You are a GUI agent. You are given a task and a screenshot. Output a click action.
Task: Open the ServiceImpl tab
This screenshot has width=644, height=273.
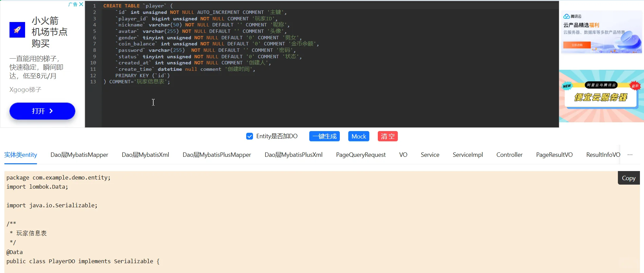[x=468, y=155]
